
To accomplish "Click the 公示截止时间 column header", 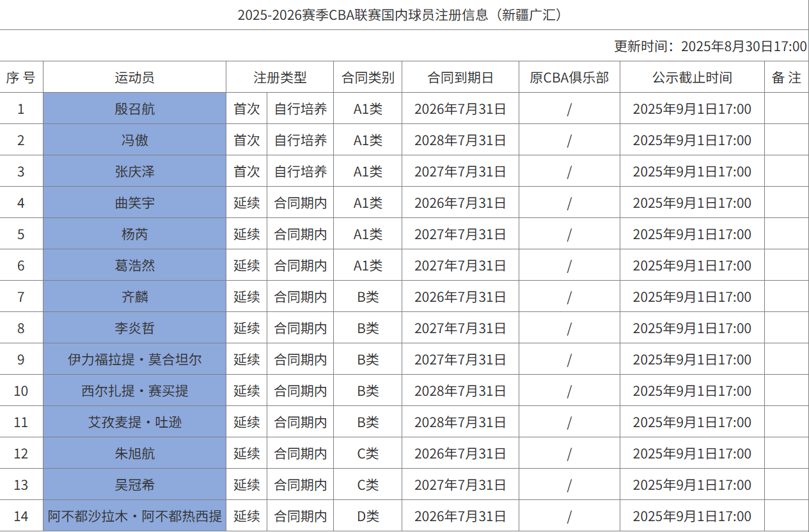I will (692, 77).
